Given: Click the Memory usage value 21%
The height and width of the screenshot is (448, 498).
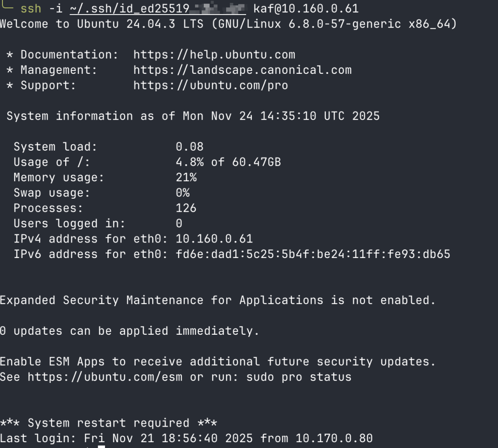Looking at the screenshot, I should (186, 177).
